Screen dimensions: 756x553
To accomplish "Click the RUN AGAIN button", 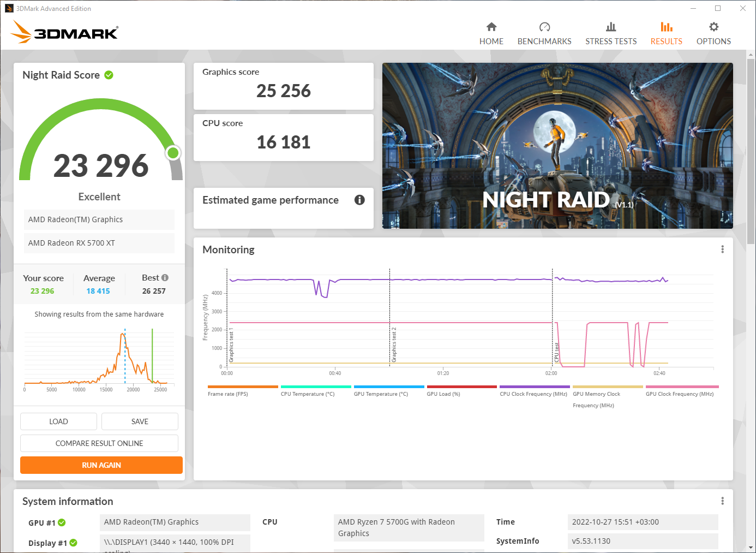I will [x=101, y=465].
